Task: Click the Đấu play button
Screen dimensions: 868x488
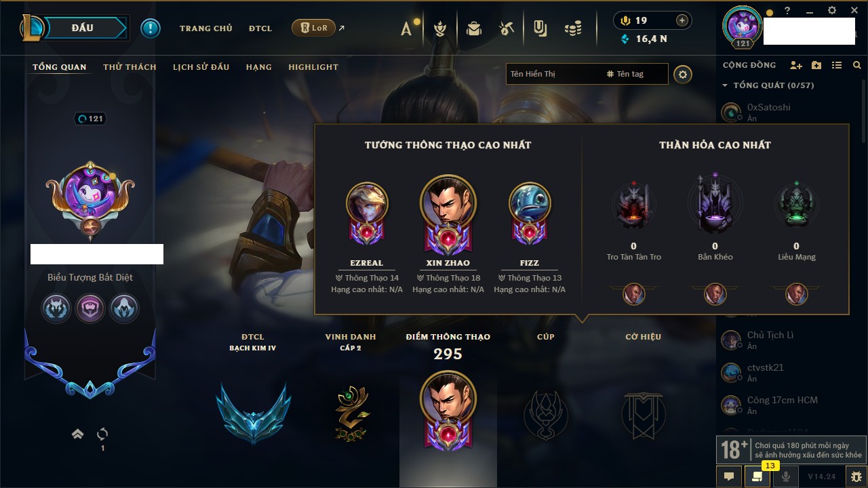Action: 83,28
